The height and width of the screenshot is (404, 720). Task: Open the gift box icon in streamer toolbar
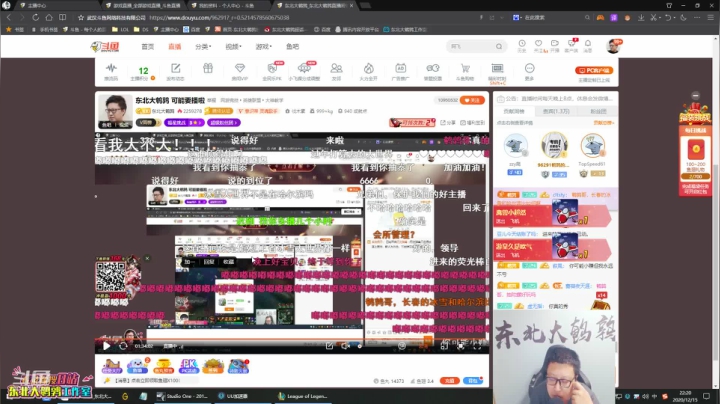click(208, 69)
